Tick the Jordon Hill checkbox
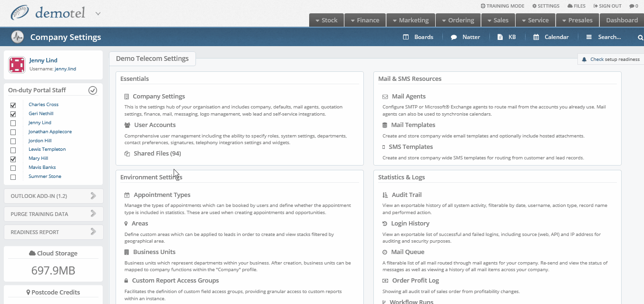The height and width of the screenshot is (304, 644). (13, 141)
